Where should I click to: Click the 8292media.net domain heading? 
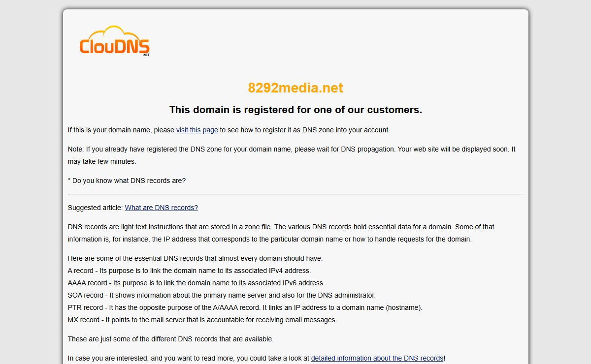[295, 88]
